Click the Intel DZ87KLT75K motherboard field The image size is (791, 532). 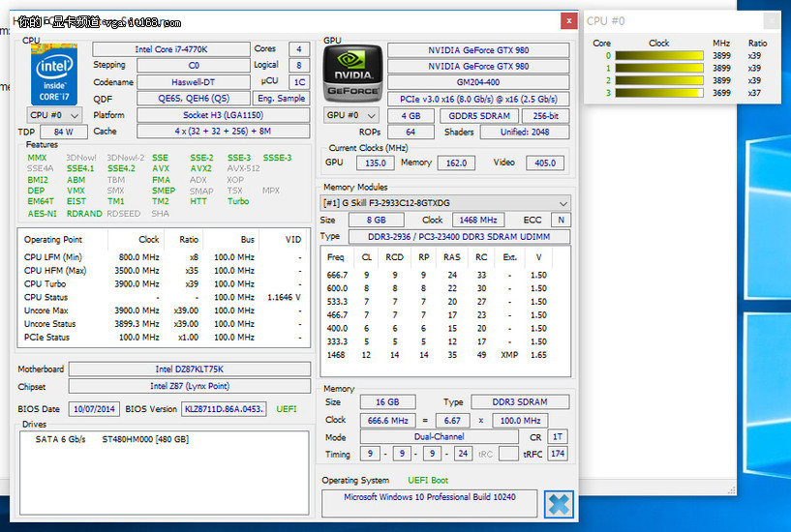[189, 369]
